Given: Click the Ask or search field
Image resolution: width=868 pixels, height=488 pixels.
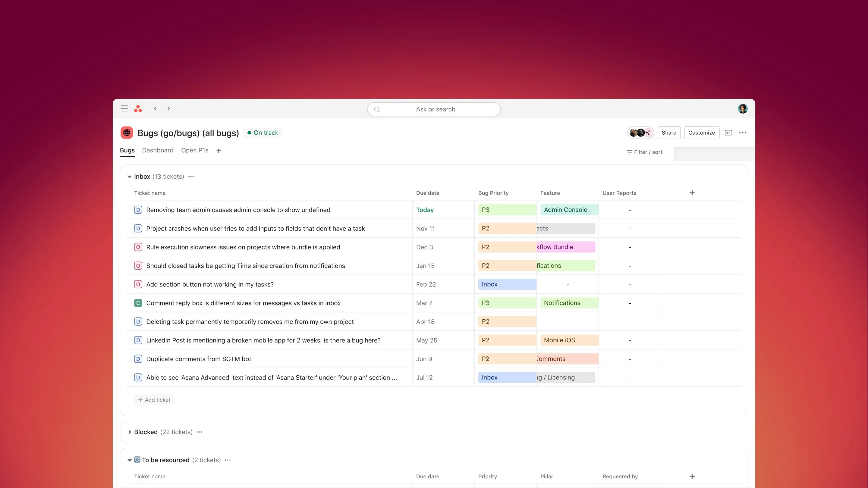Looking at the screenshot, I should coord(434,109).
